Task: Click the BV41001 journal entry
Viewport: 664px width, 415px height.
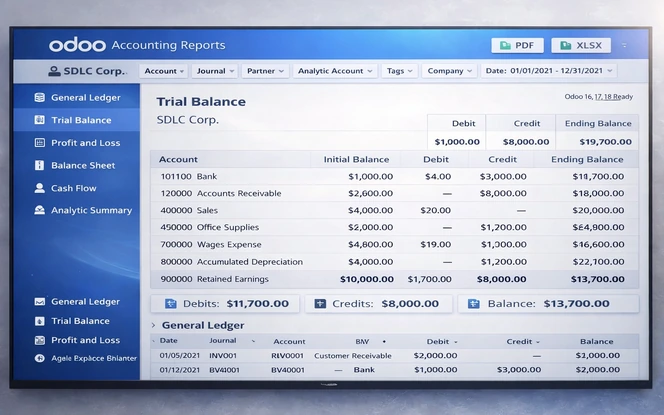Action: 224,370
